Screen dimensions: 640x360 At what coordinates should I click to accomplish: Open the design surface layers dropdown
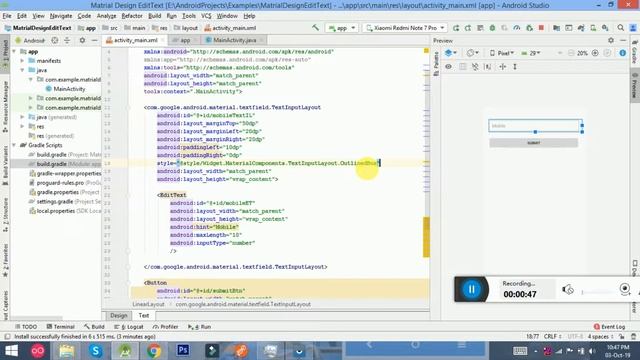click(451, 53)
